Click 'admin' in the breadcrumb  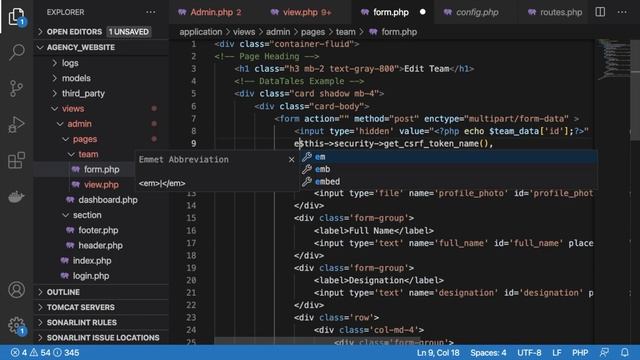(x=278, y=32)
